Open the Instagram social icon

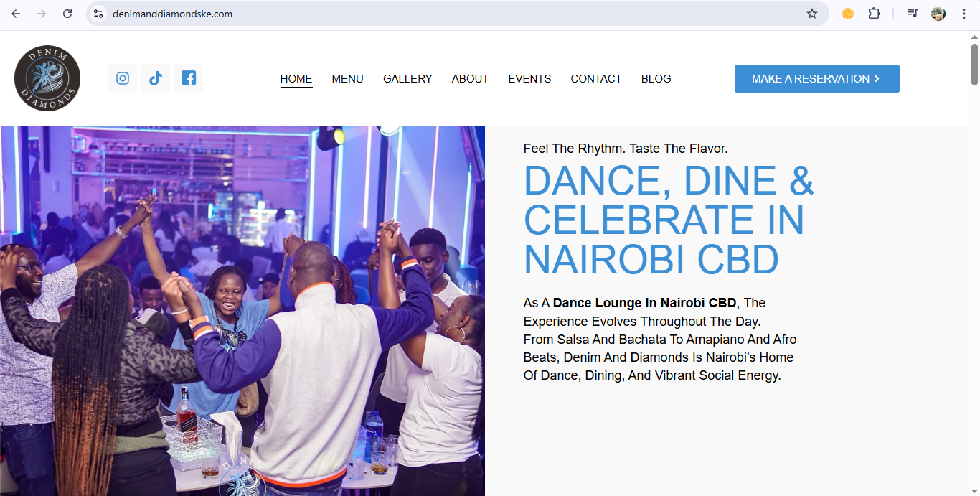[x=123, y=78]
